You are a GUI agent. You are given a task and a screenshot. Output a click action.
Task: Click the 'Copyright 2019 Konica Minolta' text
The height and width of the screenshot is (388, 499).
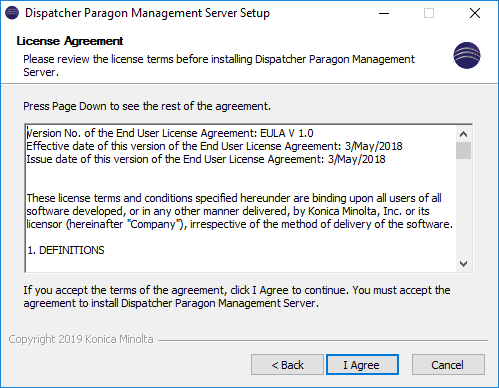pos(81,339)
